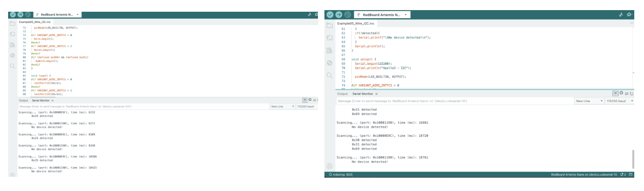Select Example05_Wire_I2C.ino tab in the left window

pyautogui.click(x=35, y=22)
